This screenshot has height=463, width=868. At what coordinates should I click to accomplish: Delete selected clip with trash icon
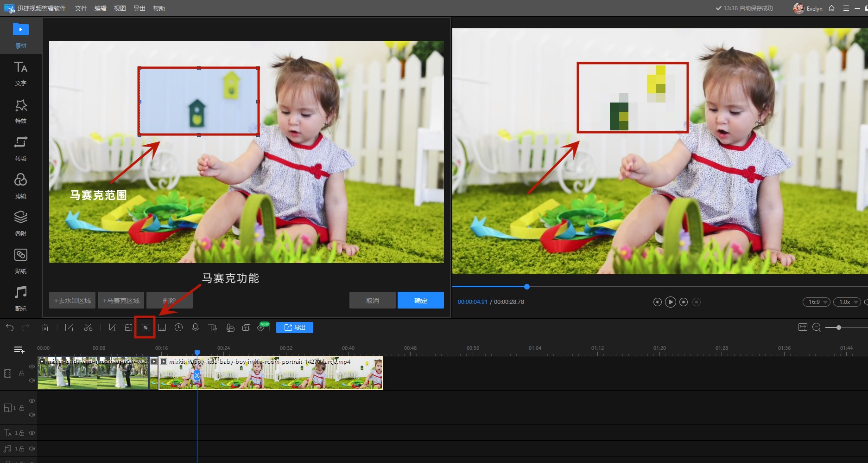click(45, 328)
